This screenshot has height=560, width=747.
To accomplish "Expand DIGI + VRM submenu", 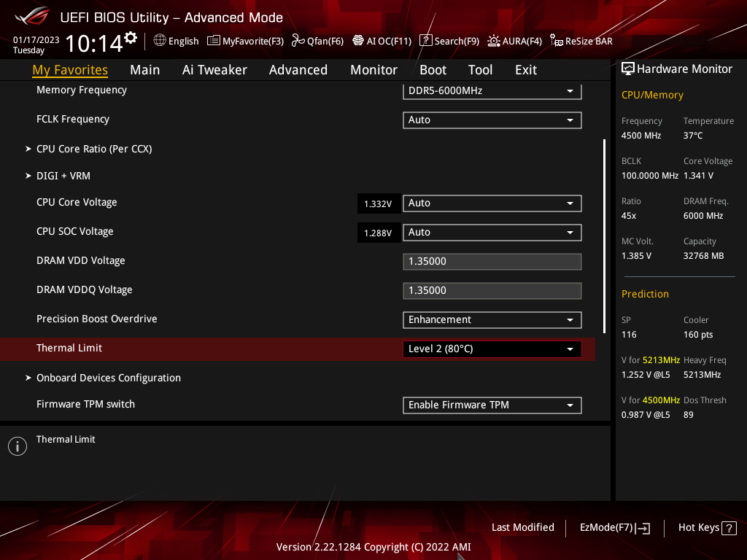I will [x=63, y=176].
